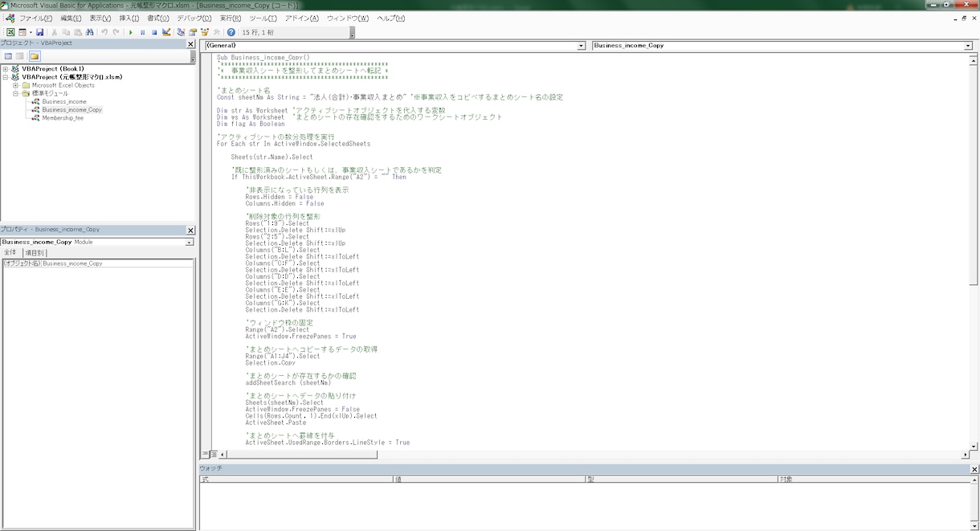Viewport: 980px width, 531px height.
Task: Click the 型 column header in watch panel
Action: tap(681, 479)
